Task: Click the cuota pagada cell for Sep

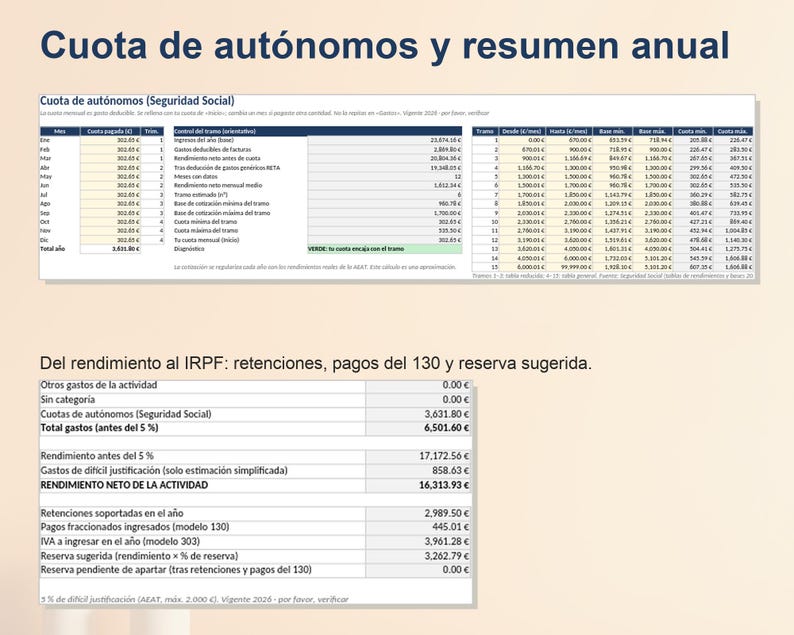Action: point(110,213)
